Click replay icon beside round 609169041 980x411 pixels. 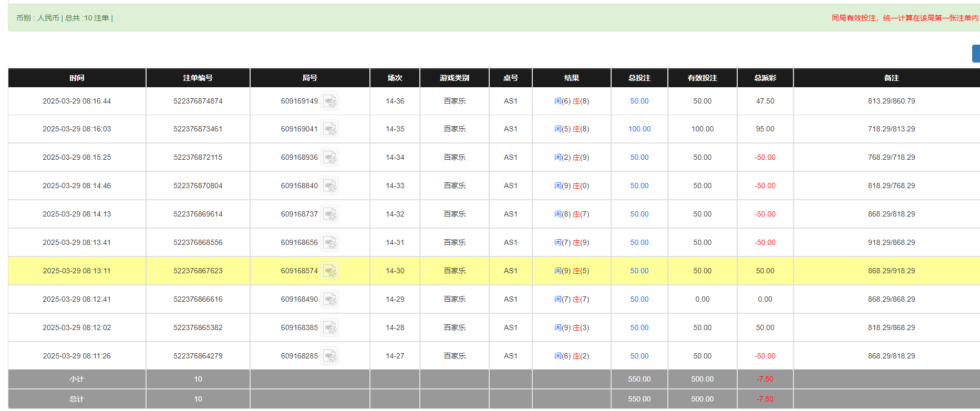click(x=329, y=129)
